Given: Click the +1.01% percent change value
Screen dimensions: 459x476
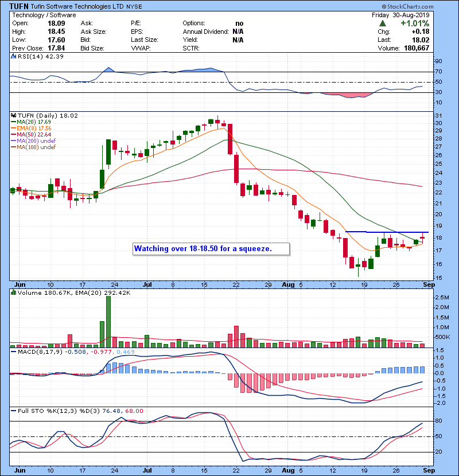Looking at the screenshot, I should pyautogui.click(x=415, y=24).
